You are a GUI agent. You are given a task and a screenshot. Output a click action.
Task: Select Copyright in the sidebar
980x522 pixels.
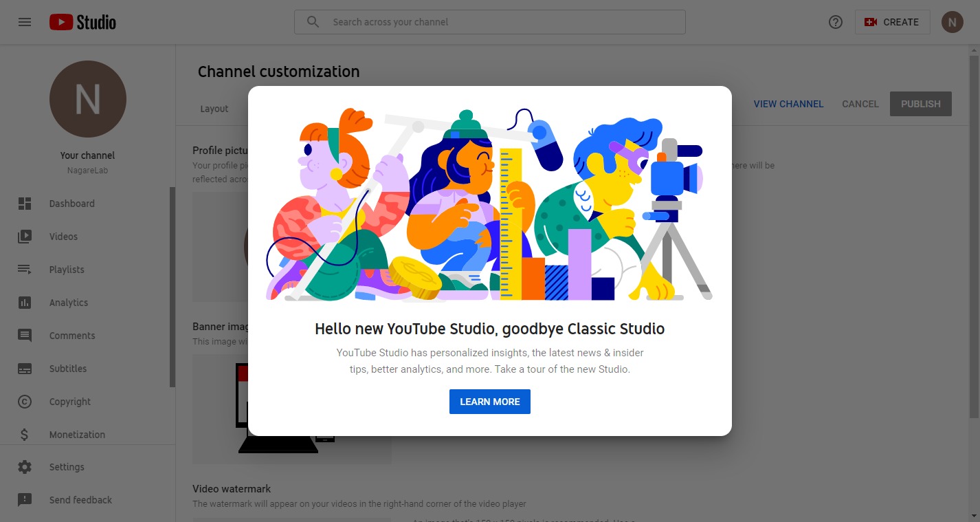(70, 402)
